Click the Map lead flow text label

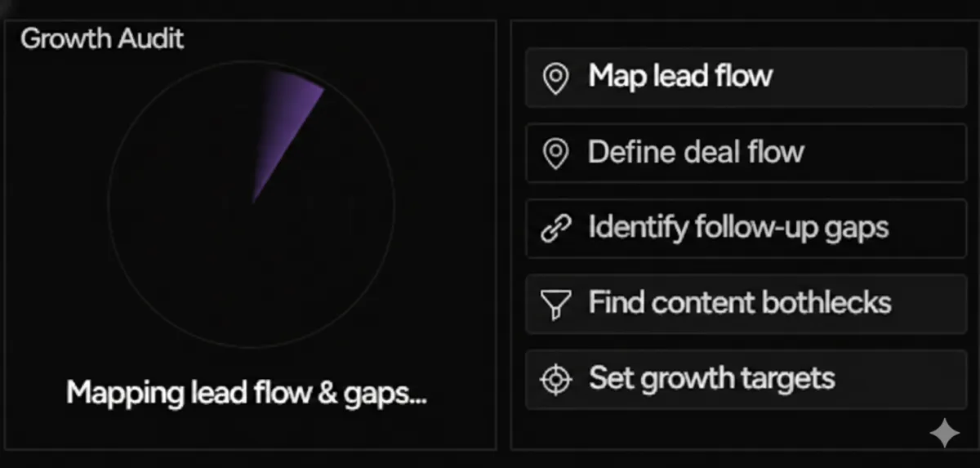(x=679, y=77)
